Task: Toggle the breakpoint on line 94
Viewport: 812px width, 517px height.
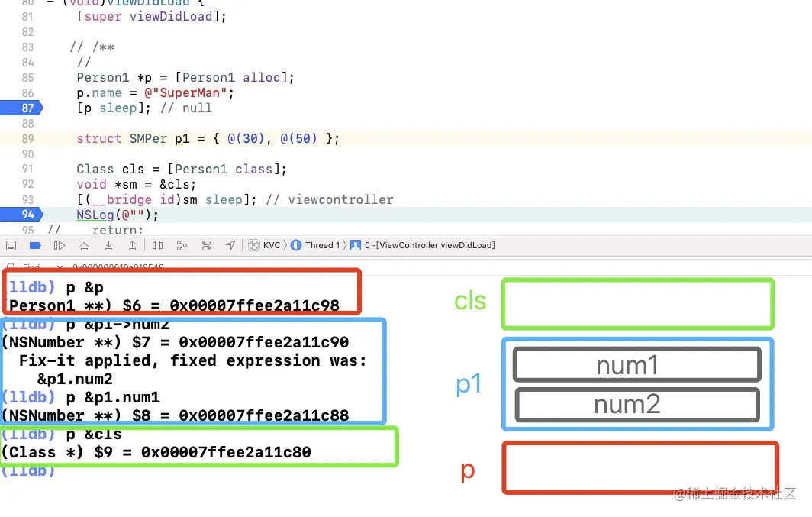Action: [21, 215]
